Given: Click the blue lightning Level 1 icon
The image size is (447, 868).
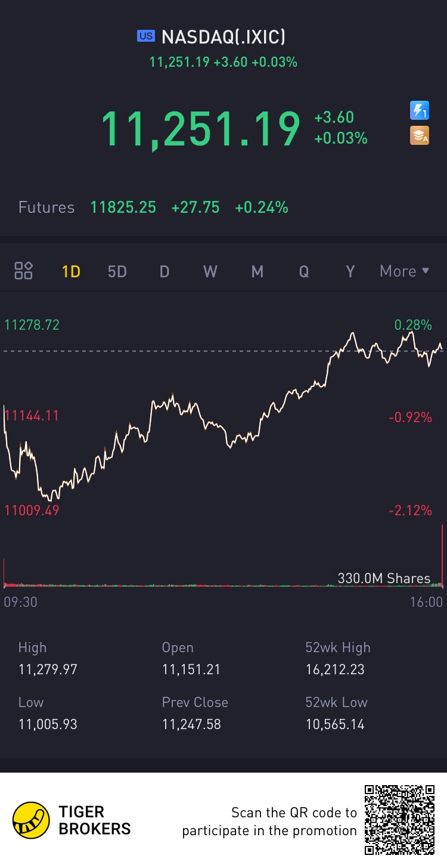Looking at the screenshot, I should pyautogui.click(x=420, y=110).
